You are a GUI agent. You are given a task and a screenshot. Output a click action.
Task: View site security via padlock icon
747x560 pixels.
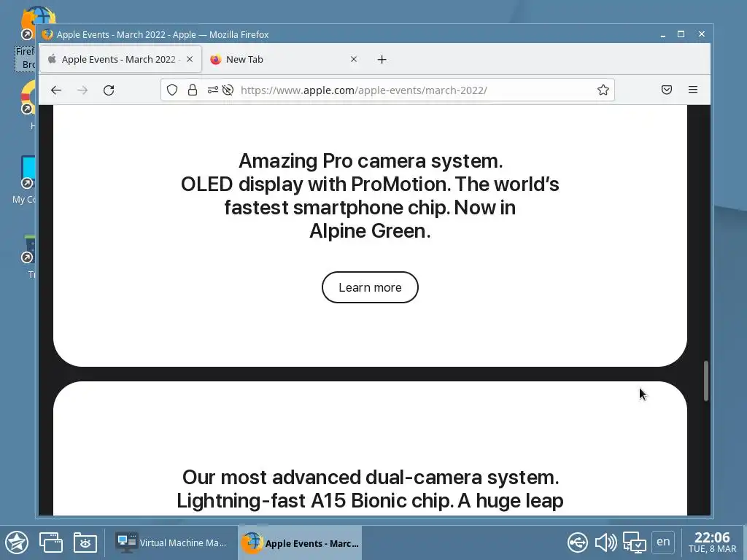(193, 90)
